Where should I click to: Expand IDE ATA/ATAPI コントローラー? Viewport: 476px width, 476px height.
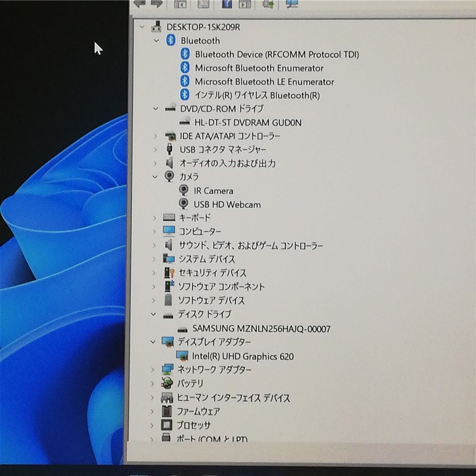[x=156, y=136]
